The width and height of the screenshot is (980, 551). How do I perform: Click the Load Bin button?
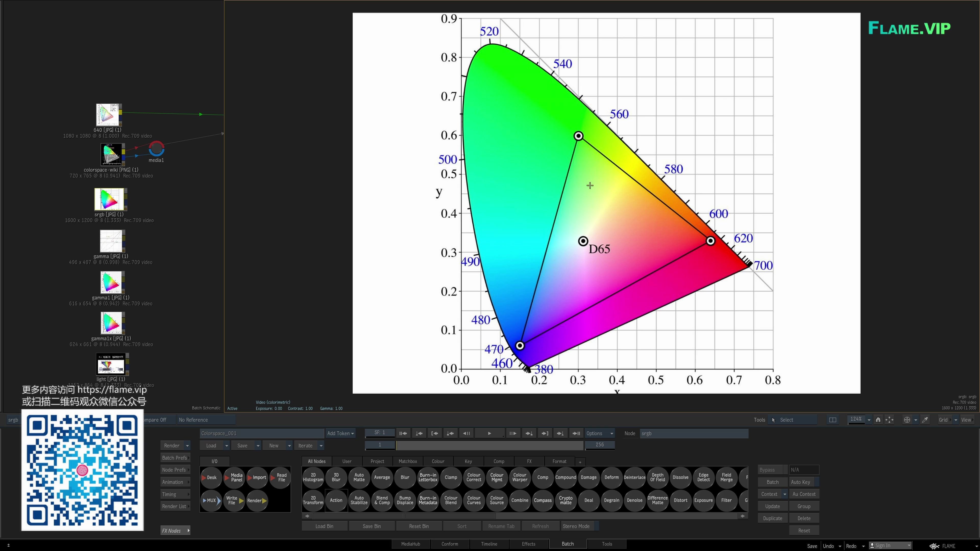pos(324,526)
